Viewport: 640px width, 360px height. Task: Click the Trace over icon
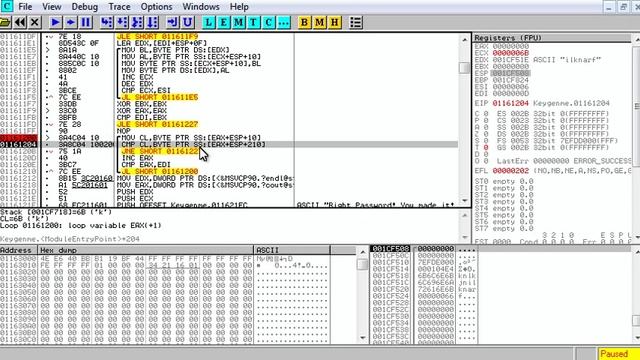152,22
